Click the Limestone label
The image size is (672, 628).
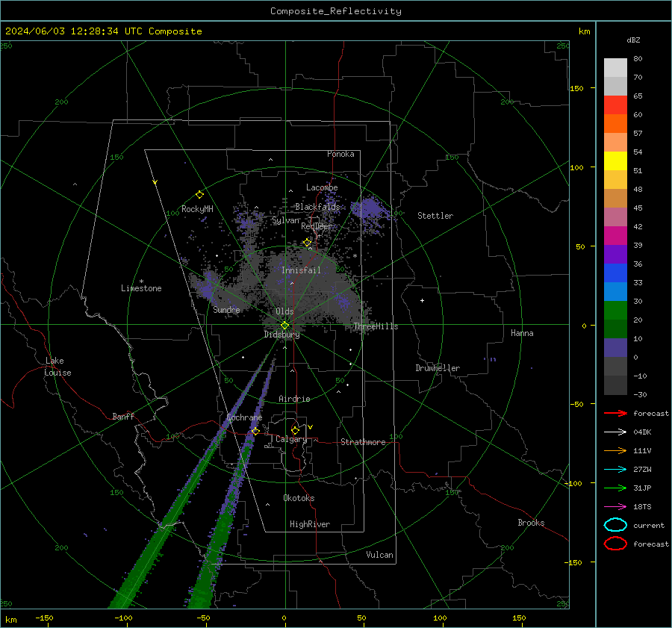click(141, 288)
